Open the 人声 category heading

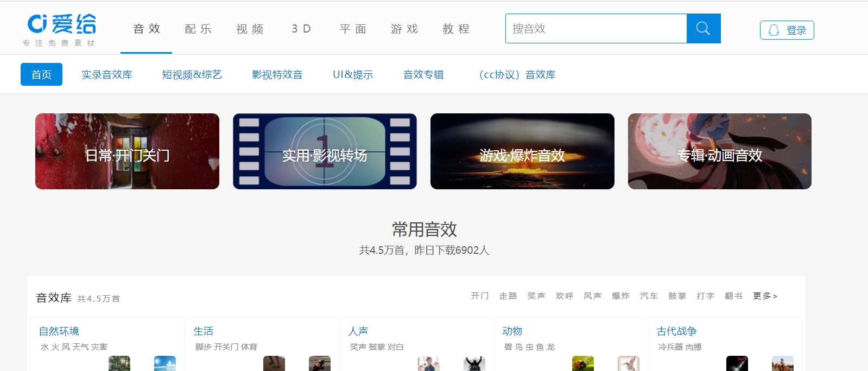(x=358, y=331)
